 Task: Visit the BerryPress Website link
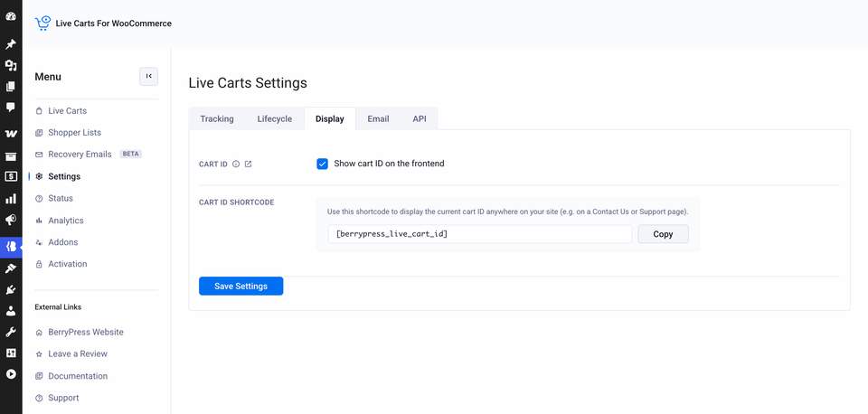click(86, 332)
